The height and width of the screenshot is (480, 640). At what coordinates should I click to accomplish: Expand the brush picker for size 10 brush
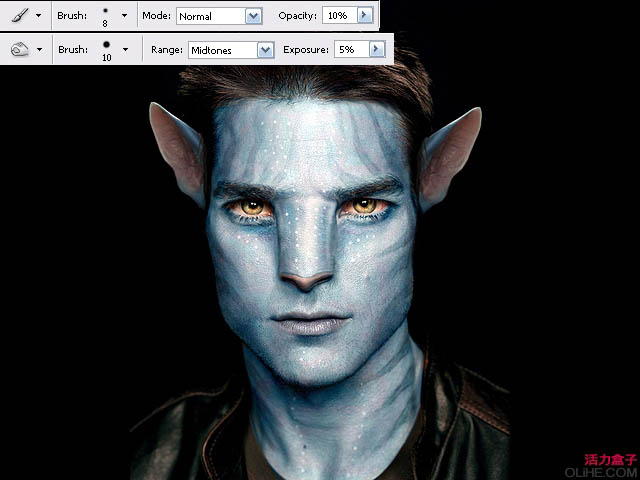(x=125, y=49)
